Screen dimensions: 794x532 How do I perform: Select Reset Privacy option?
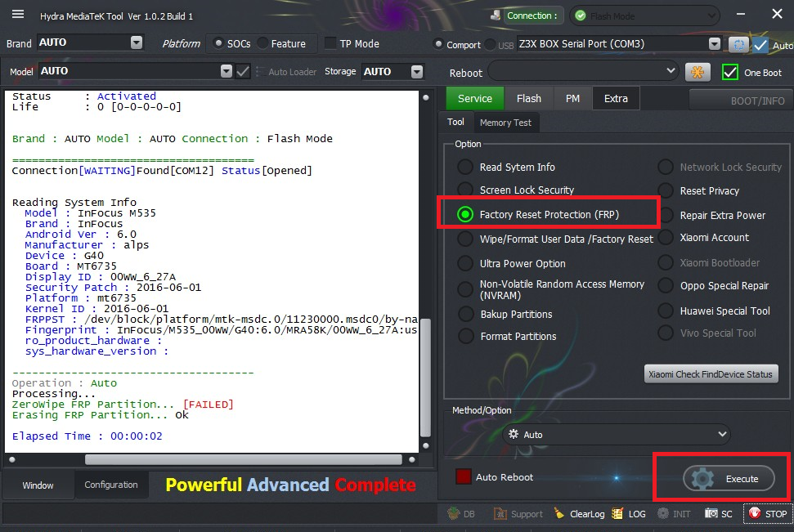(666, 191)
